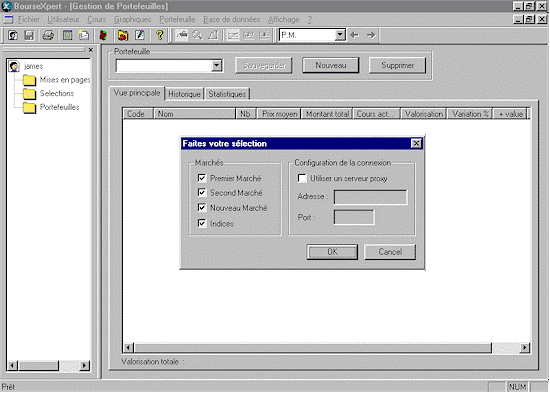Open the Base de données menu
Image resolution: width=550 pixels, height=393 pixels.
(x=232, y=19)
